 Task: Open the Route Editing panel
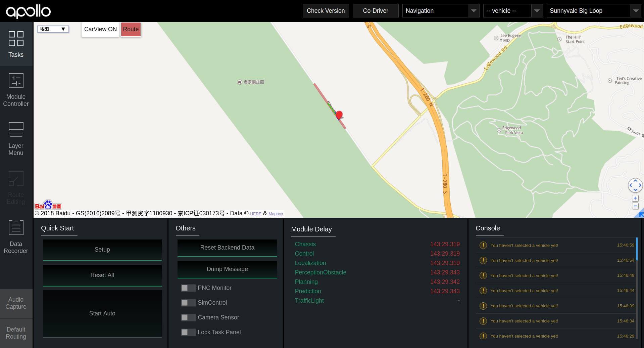pos(16,188)
